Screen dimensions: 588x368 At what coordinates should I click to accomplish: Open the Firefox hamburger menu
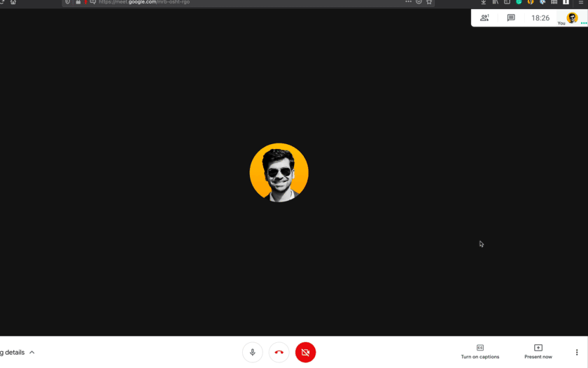point(581,2)
